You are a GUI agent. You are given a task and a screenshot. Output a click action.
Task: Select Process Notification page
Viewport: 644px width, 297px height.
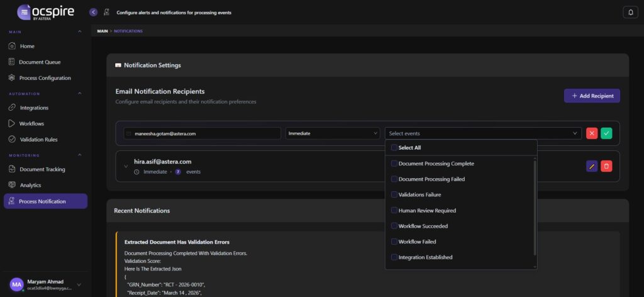[x=45, y=201]
